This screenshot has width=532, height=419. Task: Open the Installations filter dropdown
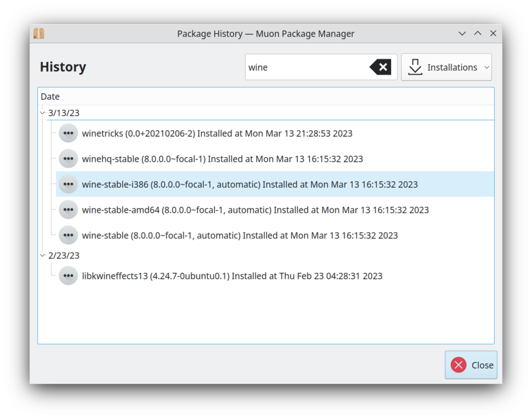[446, 67]
